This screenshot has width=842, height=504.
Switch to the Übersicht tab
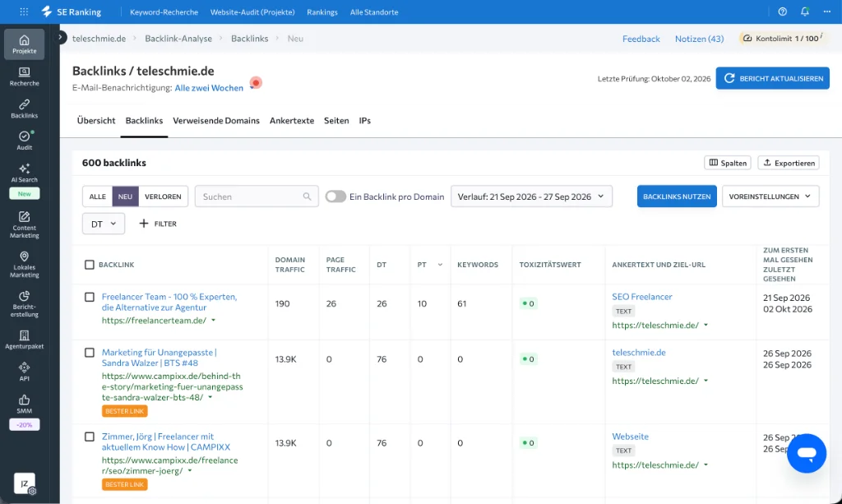point(96,121)
